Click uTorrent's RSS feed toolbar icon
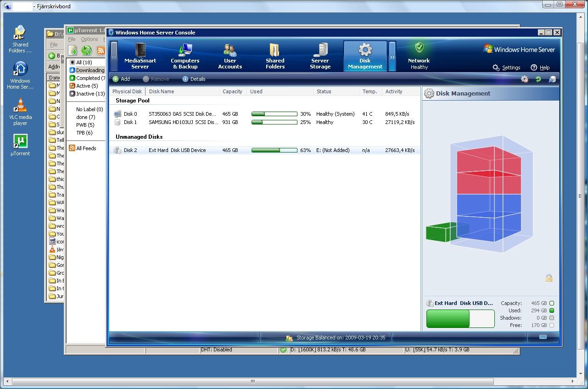This screenshot has height=389, width=588. [x=101, y=51]
